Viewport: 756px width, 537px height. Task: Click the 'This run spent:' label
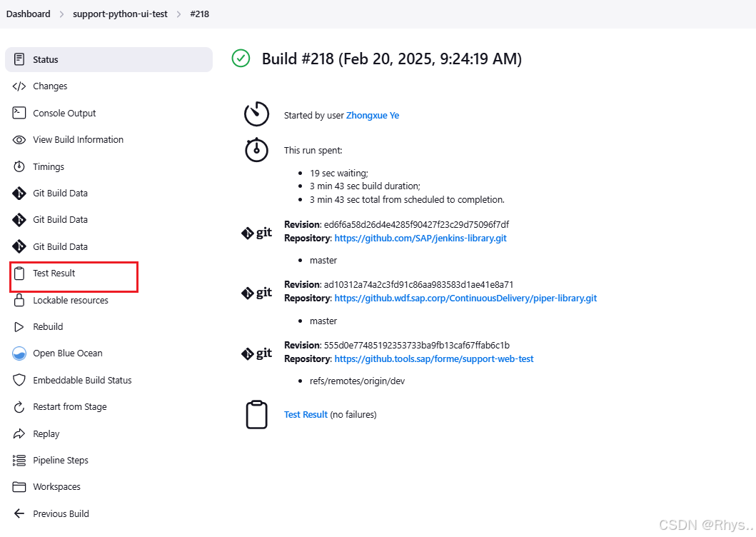pos(313,151)
